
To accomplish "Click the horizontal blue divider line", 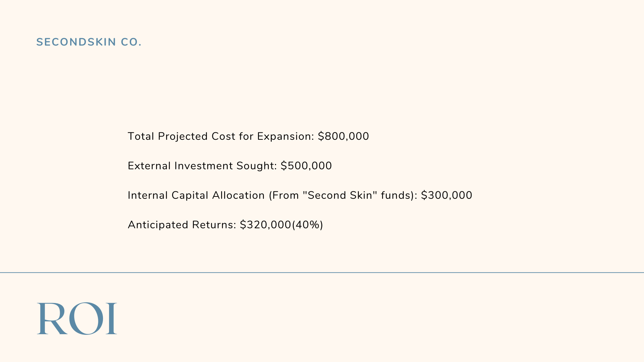I will (x=322, y=273).
